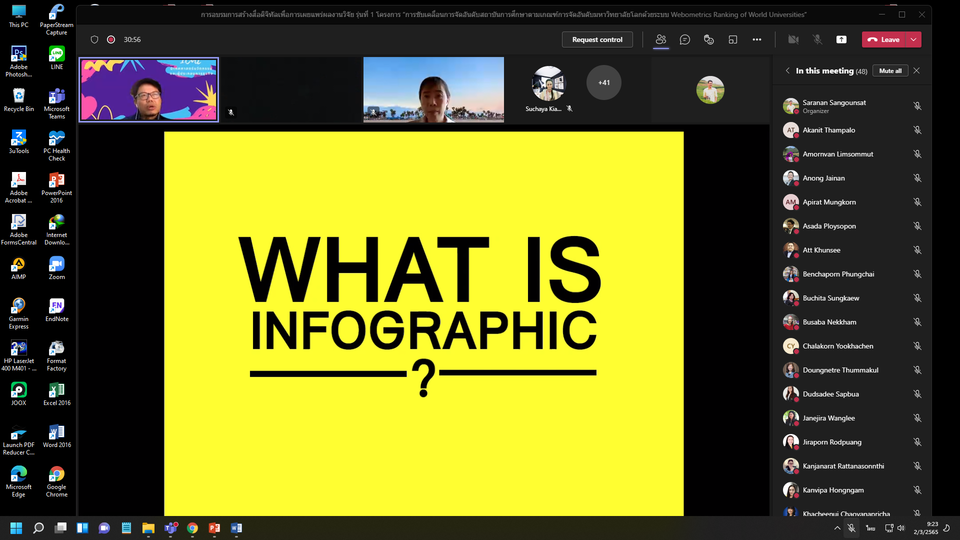Open PaperStream Capture desktop icon
Viewport: 960px width, 540px height.
click(x=56, y=20)
